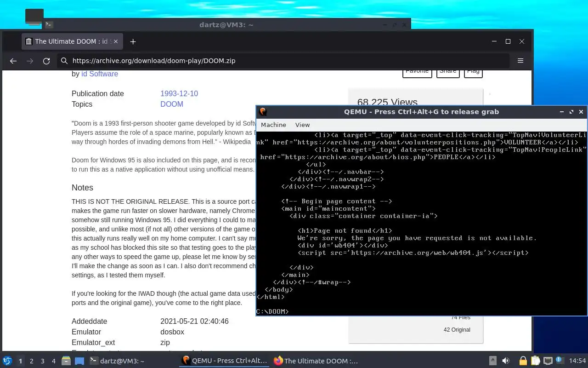Click the terminal icon in dartz@VM3 title bar
The width and height of the screenshot is (588, 368).
coord(49,24)
